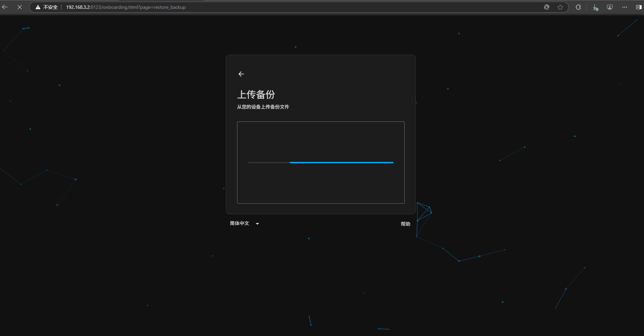Click the blue polygon graphic beside the card
Screen dimensions: 644x336
pyautogui.click(x=424, y=213)
